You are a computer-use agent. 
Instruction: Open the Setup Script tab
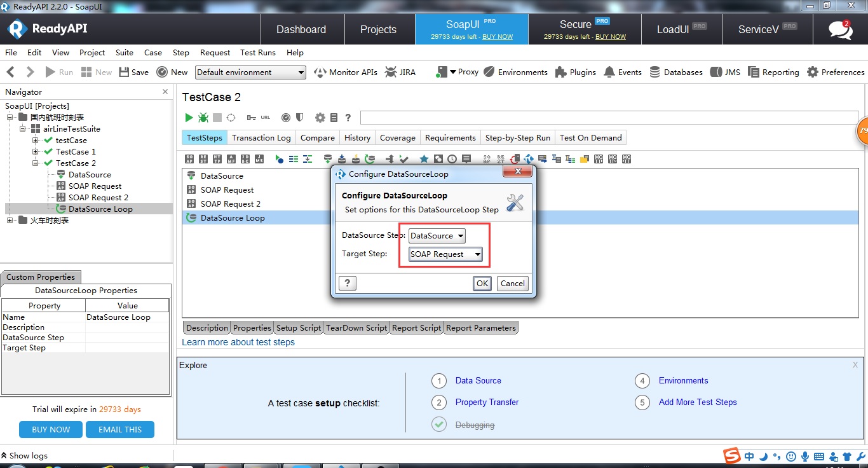coord(299,328)
